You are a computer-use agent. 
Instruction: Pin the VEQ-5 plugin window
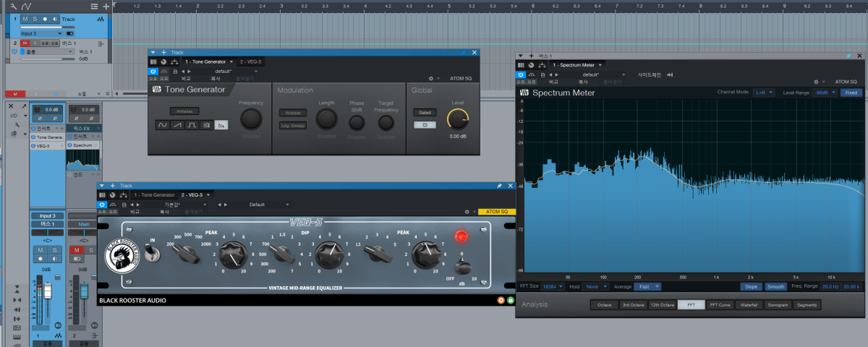[x=499, y=186]
